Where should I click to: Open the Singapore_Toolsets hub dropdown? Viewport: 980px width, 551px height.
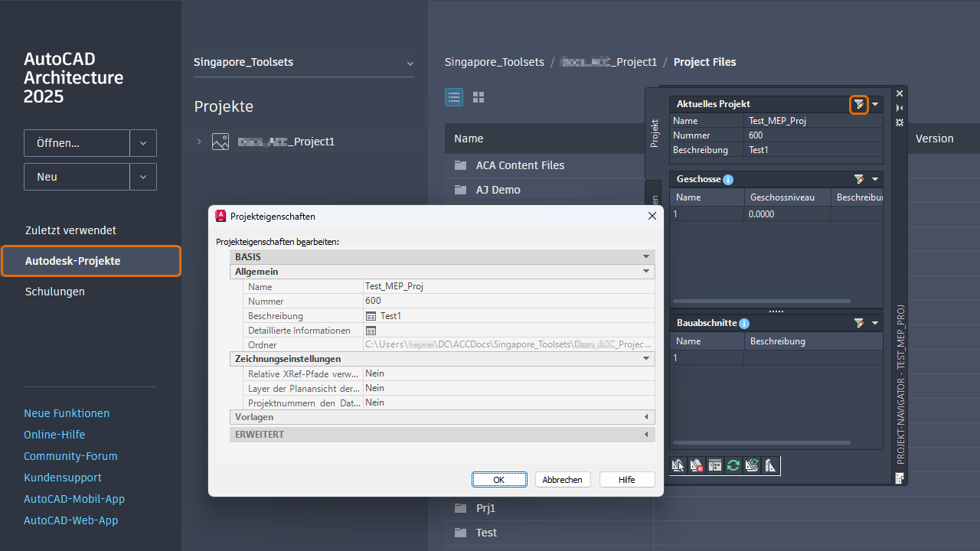coord(410,63)
